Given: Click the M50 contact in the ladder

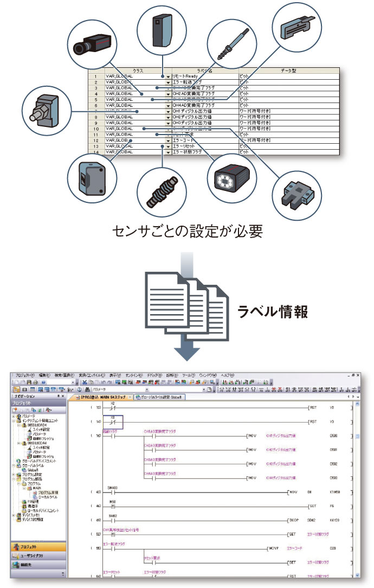Looking at the screenshot, I should tap(113, 506).
